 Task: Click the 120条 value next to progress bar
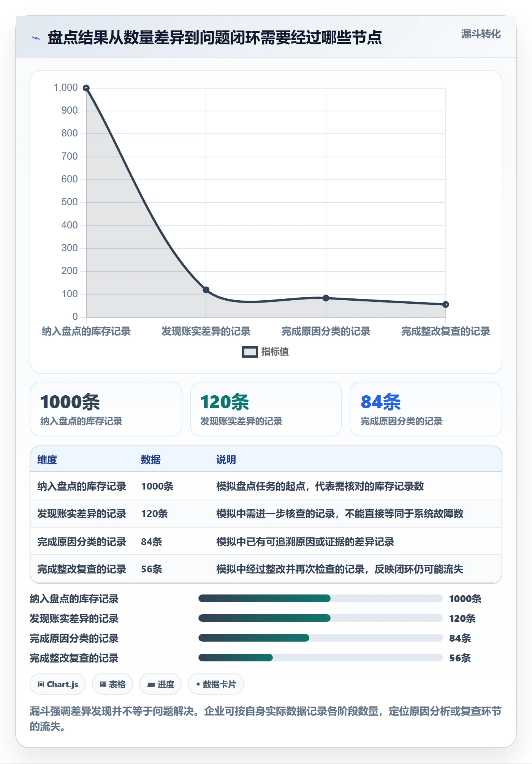[x=462, y=618]
